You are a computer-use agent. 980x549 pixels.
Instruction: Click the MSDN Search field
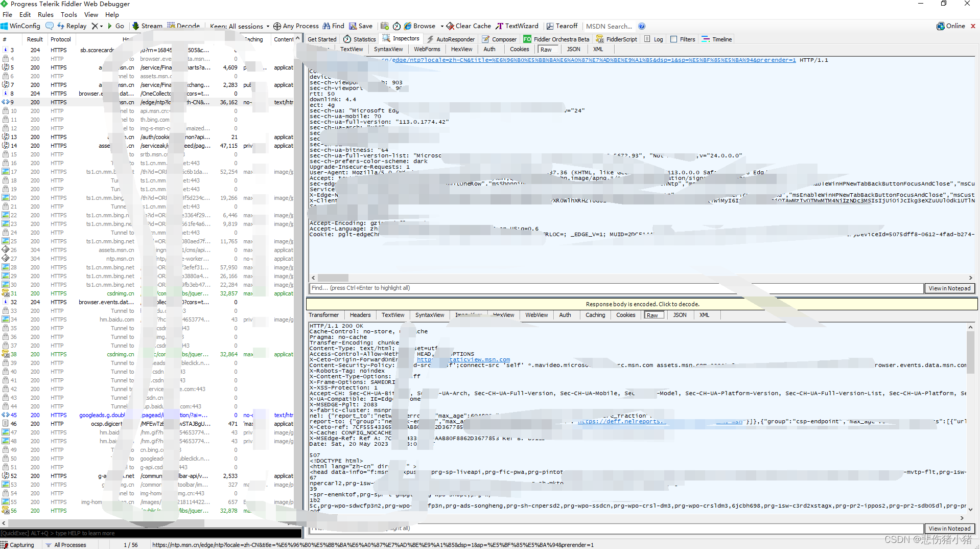coord(609,26)
